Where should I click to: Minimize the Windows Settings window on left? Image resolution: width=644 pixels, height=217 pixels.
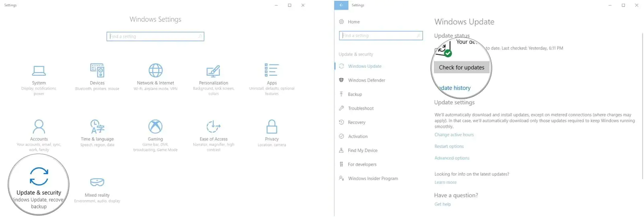[x=276, y=5]
